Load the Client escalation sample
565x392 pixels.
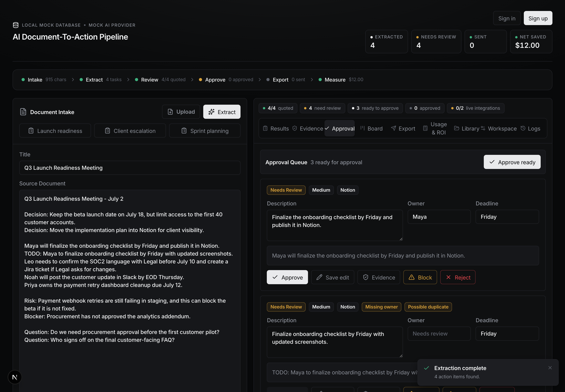pos(130,131)
